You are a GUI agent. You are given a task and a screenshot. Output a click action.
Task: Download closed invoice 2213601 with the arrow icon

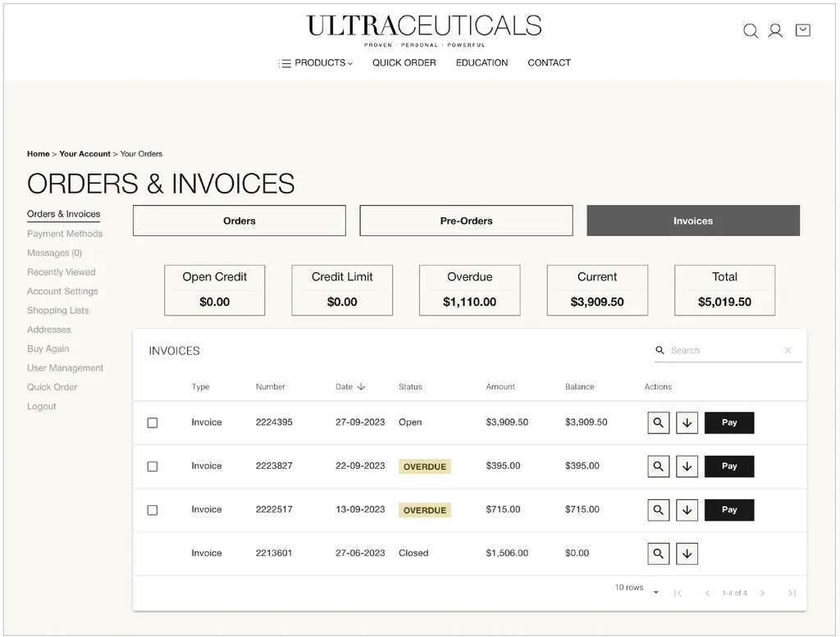(x=687, y=553)
